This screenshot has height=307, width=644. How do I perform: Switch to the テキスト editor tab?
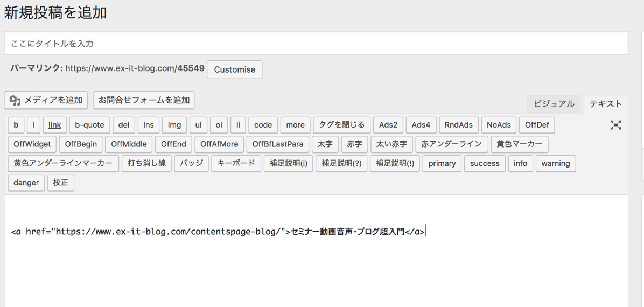[x=606, y=104]
